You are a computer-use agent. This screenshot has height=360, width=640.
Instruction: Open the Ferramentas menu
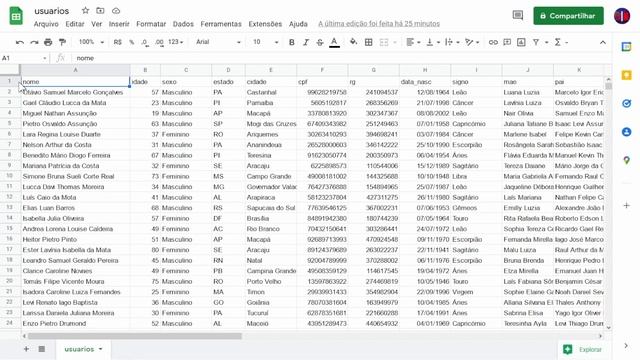coord(221,24)
